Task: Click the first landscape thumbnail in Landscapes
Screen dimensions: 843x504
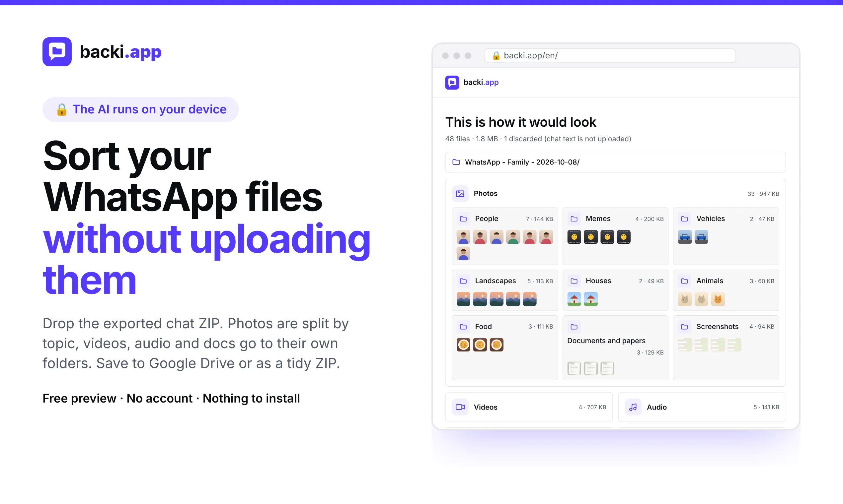Action: (463, 299)
